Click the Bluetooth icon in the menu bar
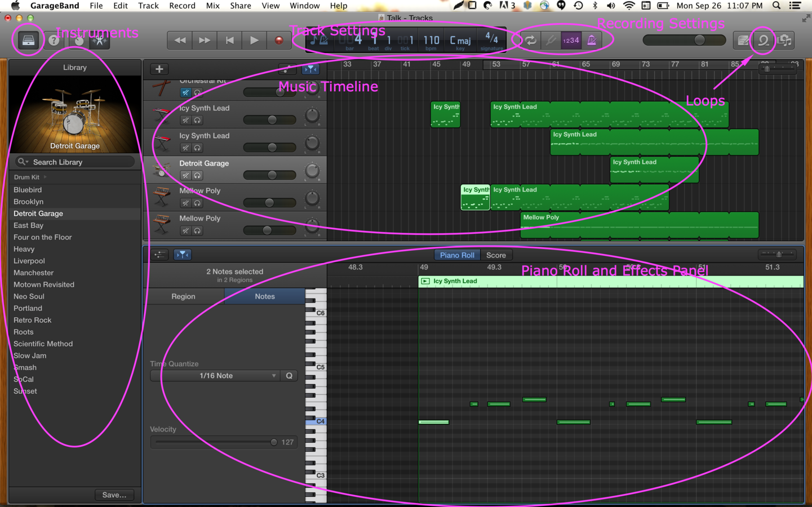The image size is (812, 507). tap(595, 6)
